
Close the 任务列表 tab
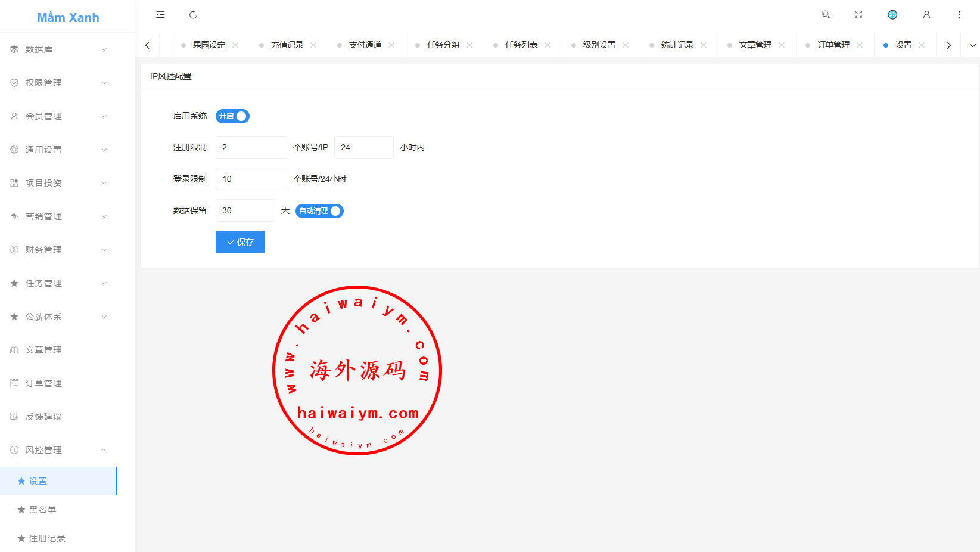547,45
